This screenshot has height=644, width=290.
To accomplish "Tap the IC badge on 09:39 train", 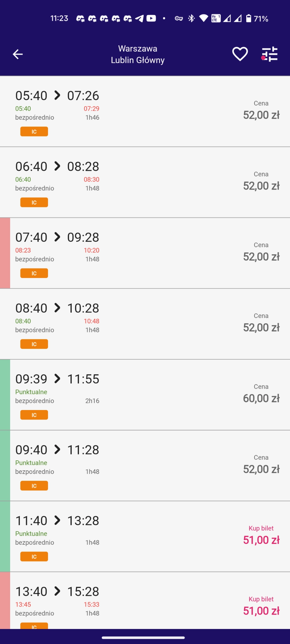I will coord(34,415).
